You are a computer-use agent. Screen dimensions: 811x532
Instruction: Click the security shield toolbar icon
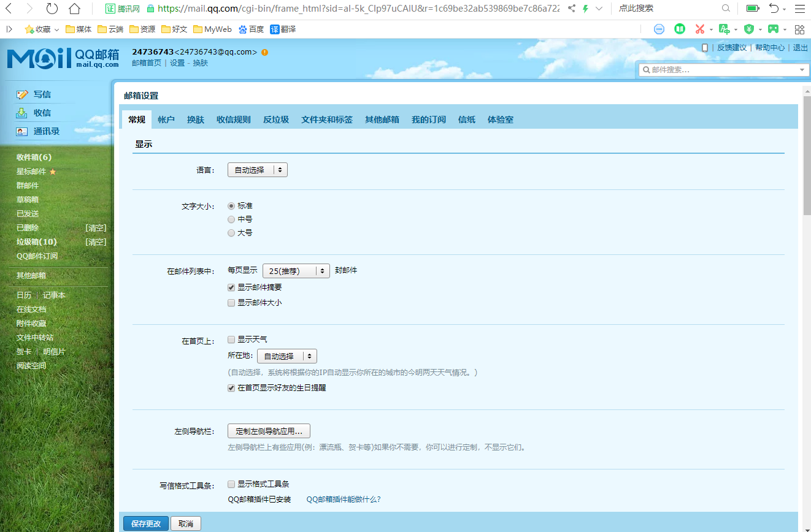[x=750, y=29]
